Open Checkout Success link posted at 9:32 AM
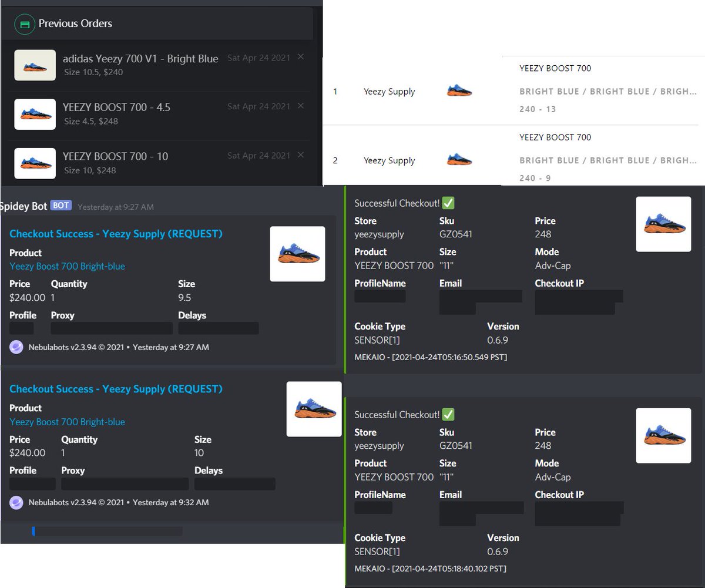 pos(116,389)
